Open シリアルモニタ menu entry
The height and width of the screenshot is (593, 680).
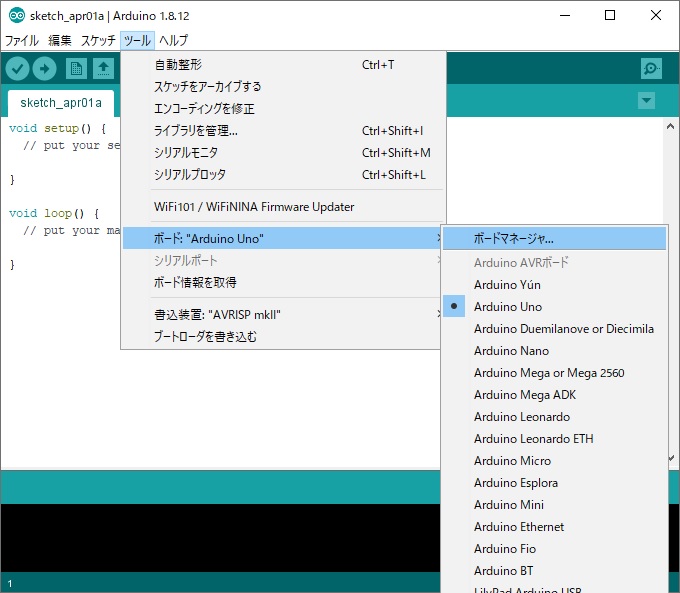coord(284,153)
